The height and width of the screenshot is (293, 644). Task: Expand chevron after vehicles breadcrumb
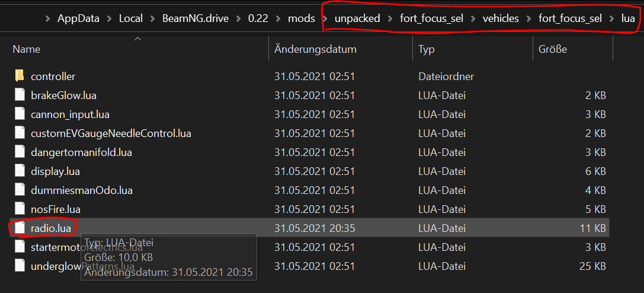point(528,18)
